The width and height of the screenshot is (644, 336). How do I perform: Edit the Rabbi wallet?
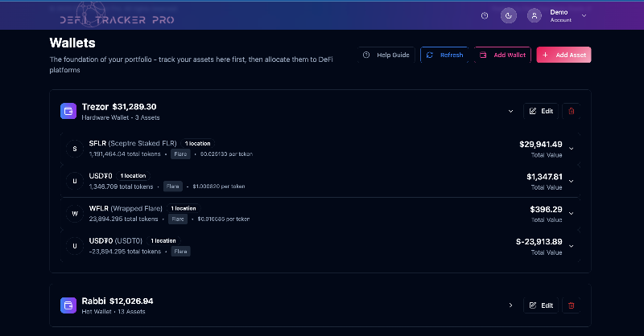541,305
